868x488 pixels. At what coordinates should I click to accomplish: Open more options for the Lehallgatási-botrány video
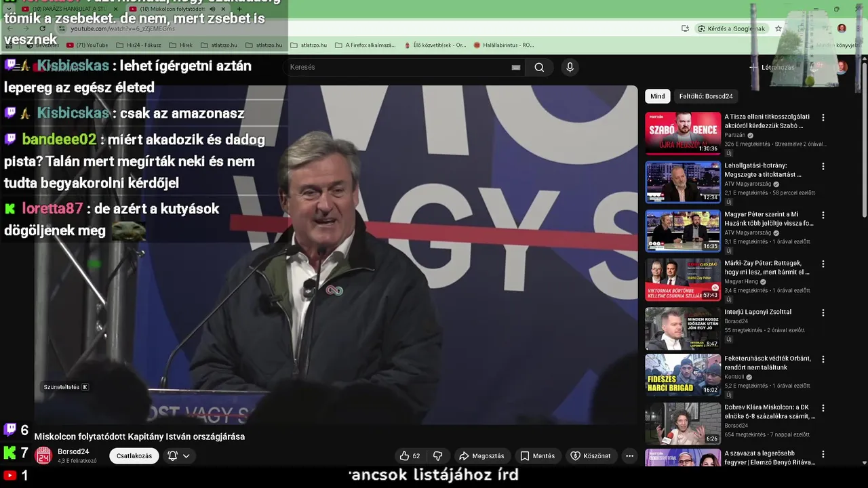823,166
